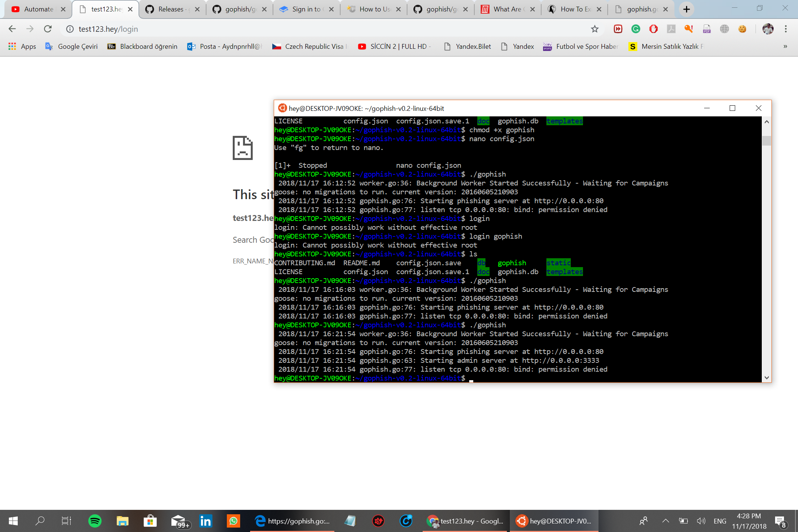
Task: Reload the test123.hey page
Action: (x=48, y=29)
